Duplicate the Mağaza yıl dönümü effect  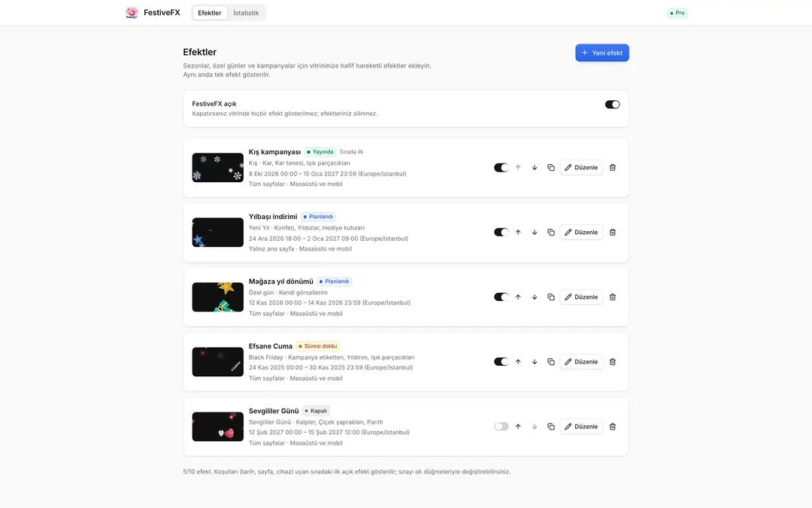(551, 297)
